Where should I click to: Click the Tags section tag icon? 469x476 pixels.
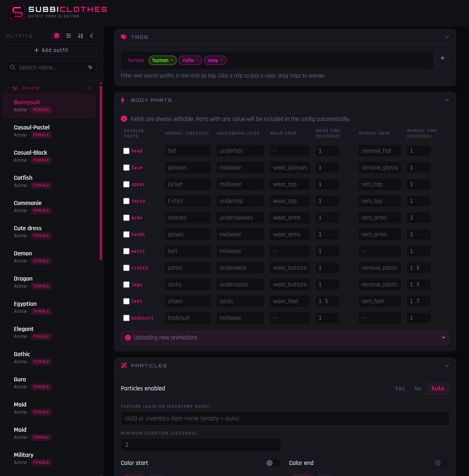tap(123, 37)
